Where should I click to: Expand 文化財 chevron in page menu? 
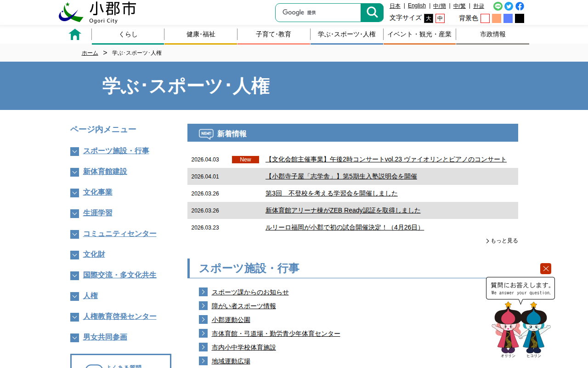(x=75, y=255)
